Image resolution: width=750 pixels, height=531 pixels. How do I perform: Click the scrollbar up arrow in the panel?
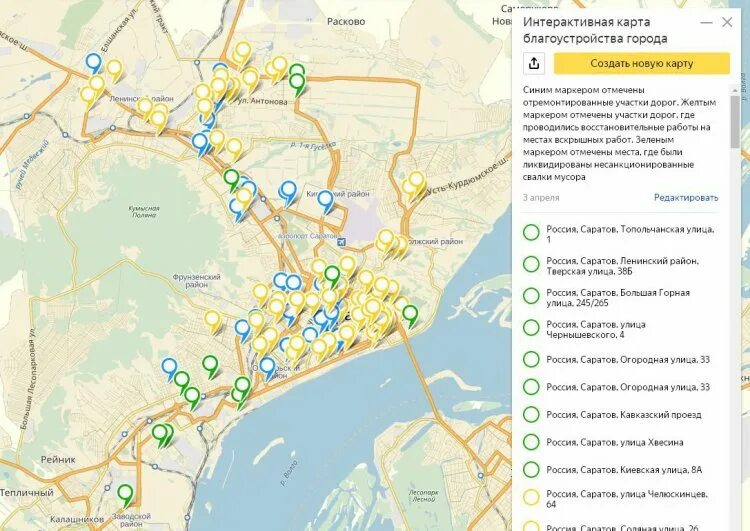(x=735, y=90)
